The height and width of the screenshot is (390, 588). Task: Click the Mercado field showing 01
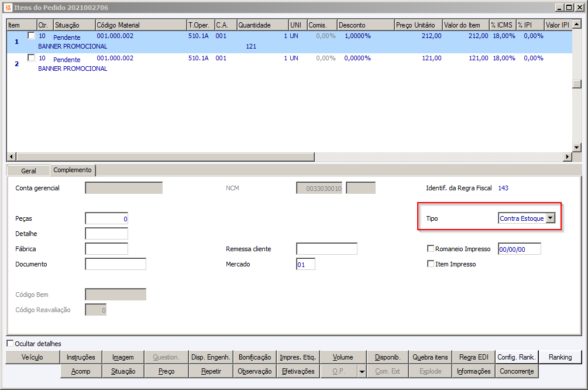[x=305, y=264]
